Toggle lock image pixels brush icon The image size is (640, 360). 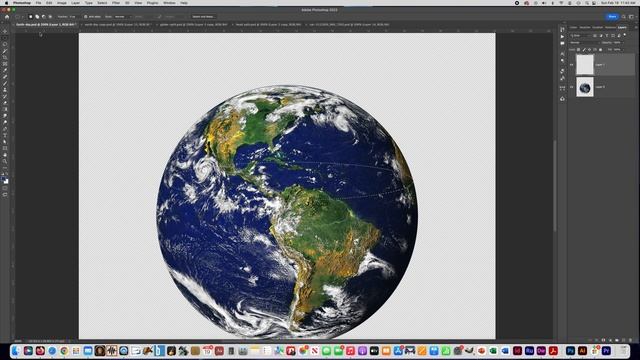coord(584,49)
